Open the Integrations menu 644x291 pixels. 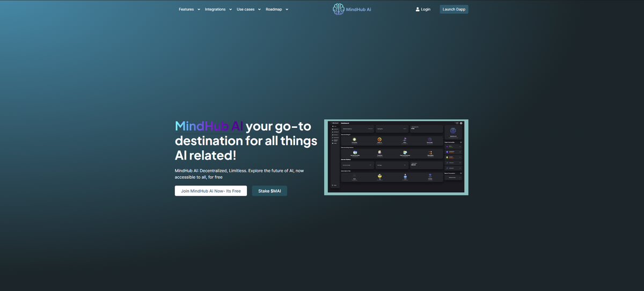215,9
